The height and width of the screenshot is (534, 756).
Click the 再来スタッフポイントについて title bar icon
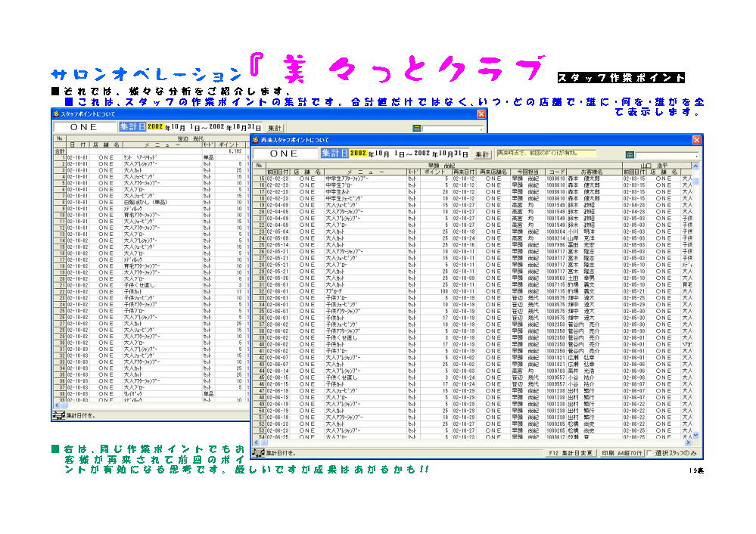pyautogui.click(x=256, y=140)
